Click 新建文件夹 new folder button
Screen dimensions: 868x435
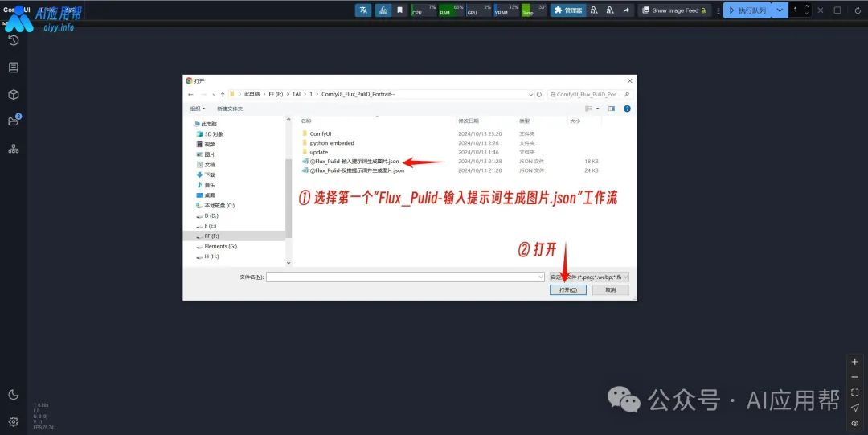pos(230,109)
